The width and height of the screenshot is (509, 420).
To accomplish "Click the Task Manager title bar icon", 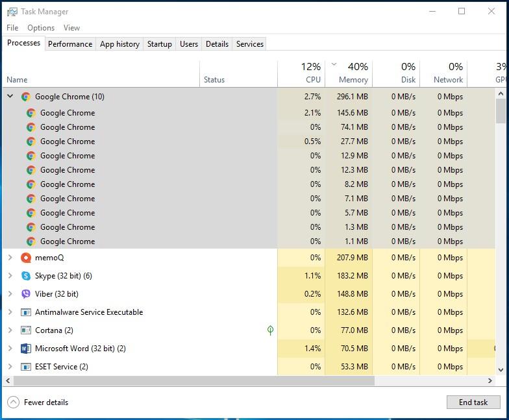I will pos(12,12).
